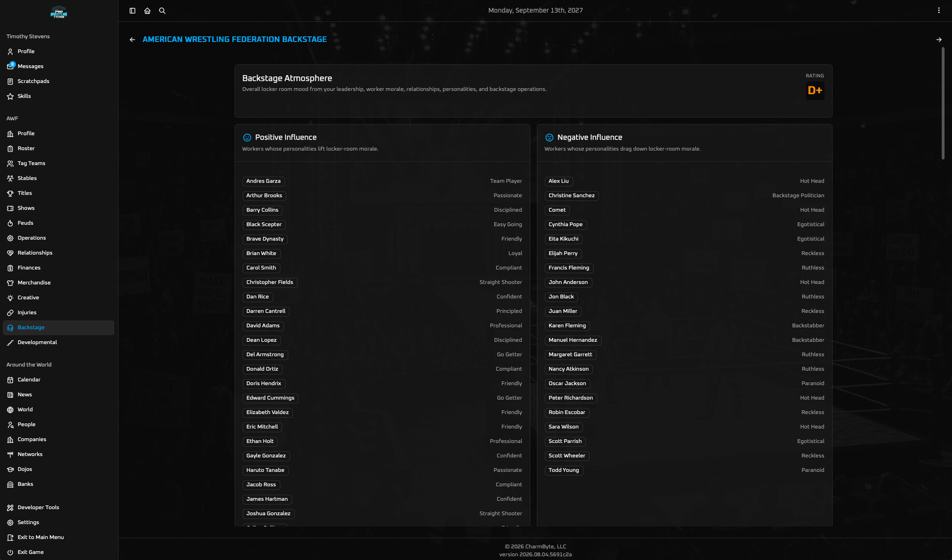This screenshot has height=560, width=952.
Task: Click the Straight Shooter trait for Christopher Fields
Action: 500,283
